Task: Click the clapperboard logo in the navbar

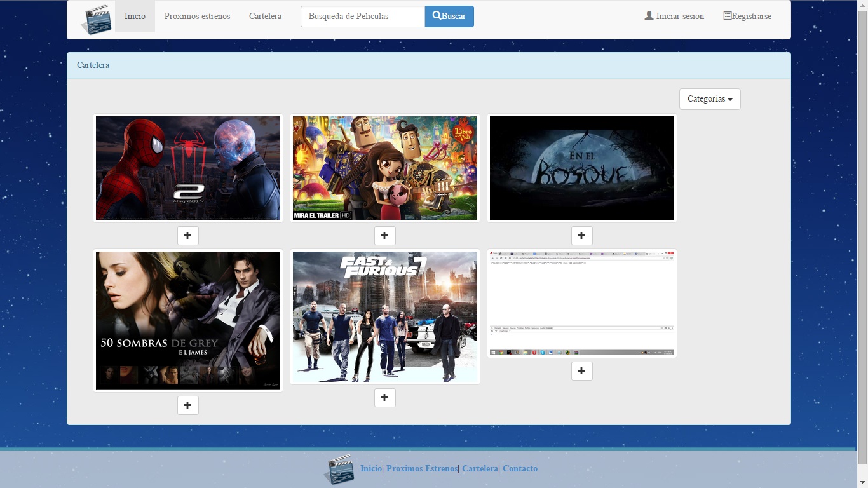Action: (x=97, y=19)
